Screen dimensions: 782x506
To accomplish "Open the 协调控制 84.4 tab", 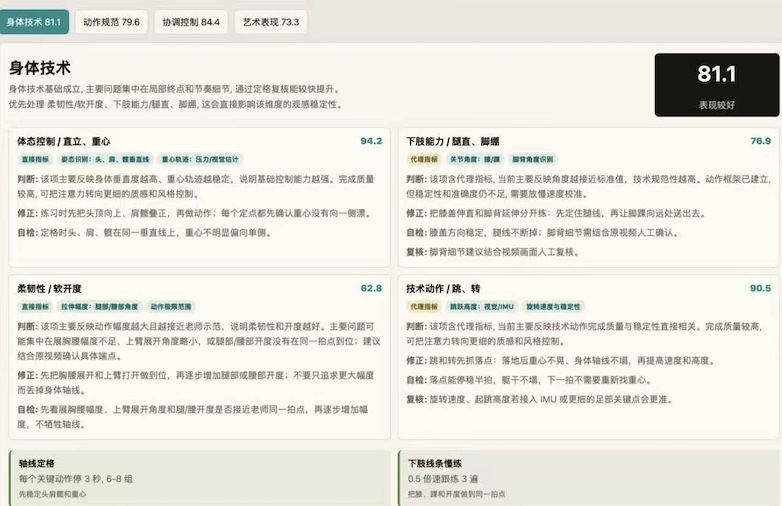I will [x=191, y=22].
